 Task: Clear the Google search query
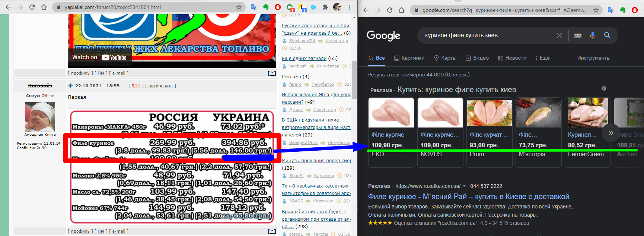[x=559, y=35]
